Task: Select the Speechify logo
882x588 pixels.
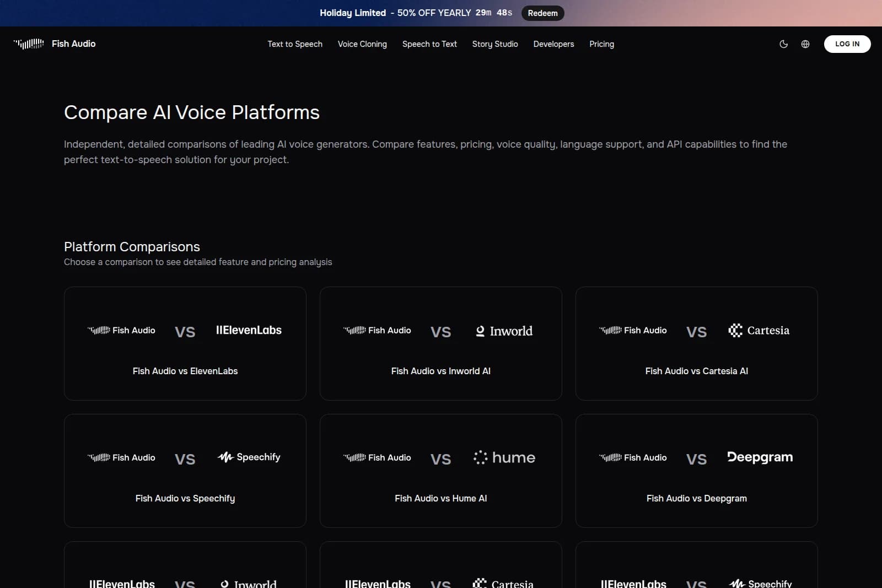Action: pyautogui.click(x=249, y=457)
